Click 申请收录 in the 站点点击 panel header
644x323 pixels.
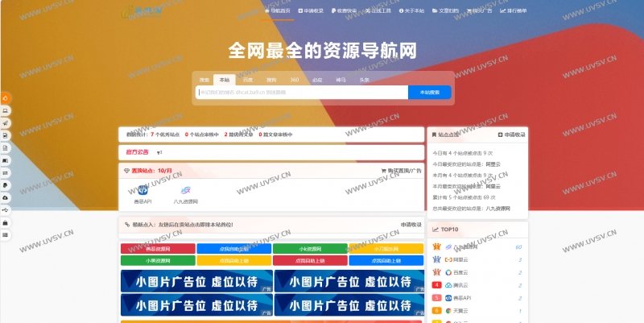[x=512, y=135]
